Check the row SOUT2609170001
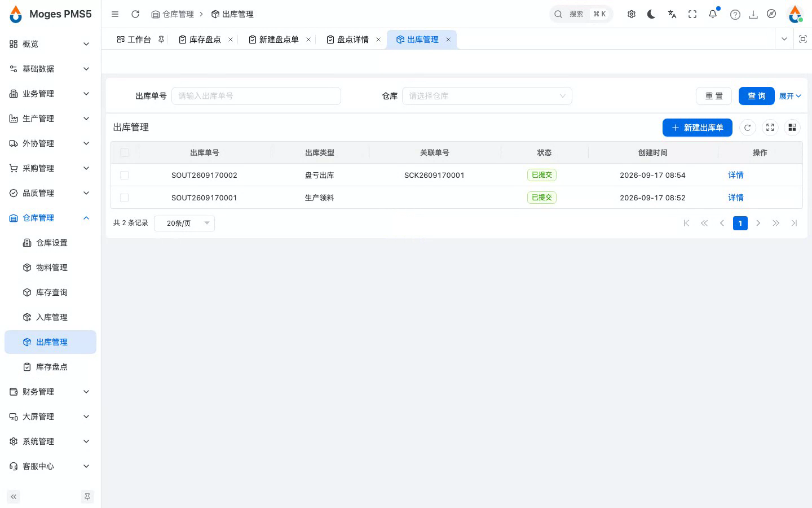 pos(125,198)
